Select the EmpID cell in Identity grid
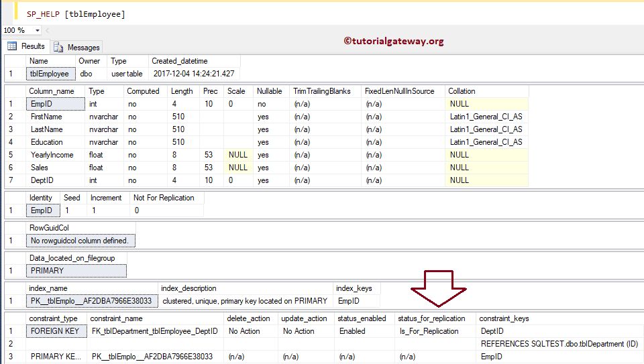The width and height of the screenshot is (644, 364). pos(43,210)
